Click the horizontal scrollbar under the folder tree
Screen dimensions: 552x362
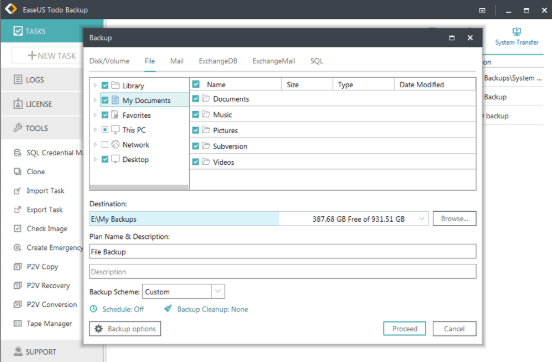click(139, 188)
